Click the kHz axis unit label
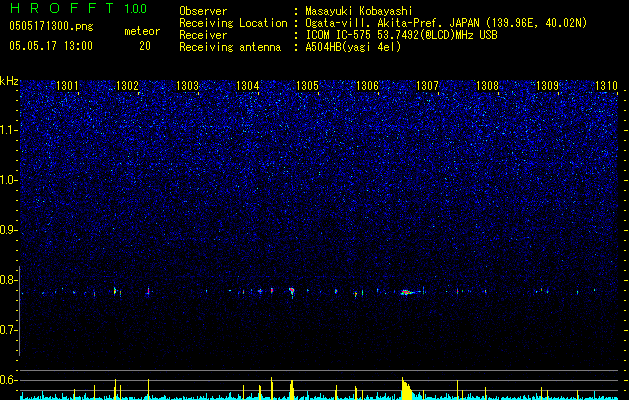The image size is (629, 400). coord(9,81)
